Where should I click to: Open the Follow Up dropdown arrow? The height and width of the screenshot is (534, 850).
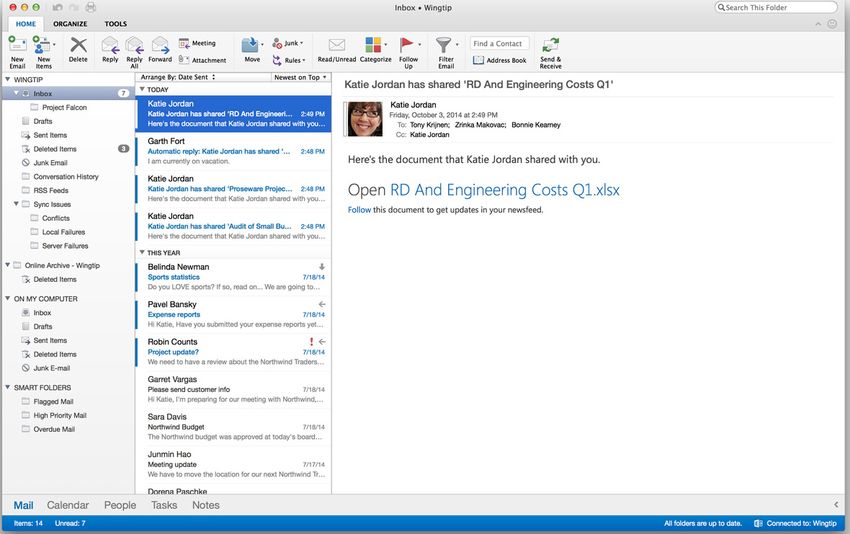420,44
